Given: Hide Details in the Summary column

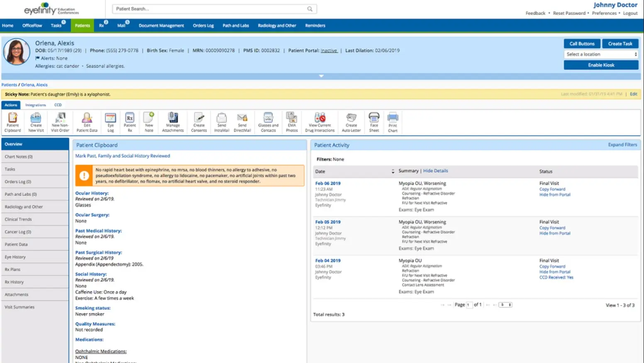Looking at the screenshot, I should coord(436,170).
